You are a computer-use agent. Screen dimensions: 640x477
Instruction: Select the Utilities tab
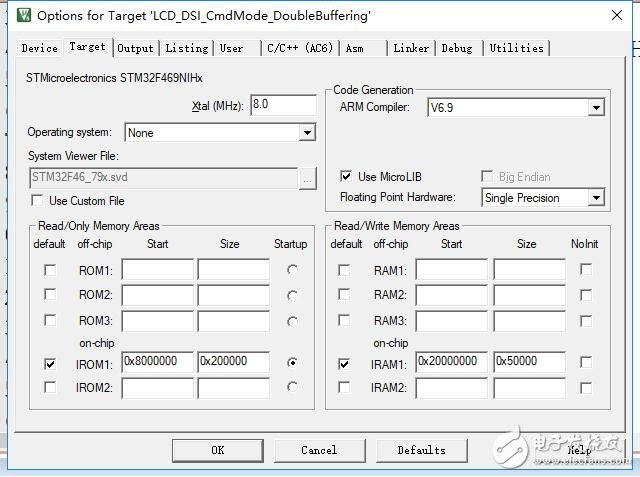516,48
